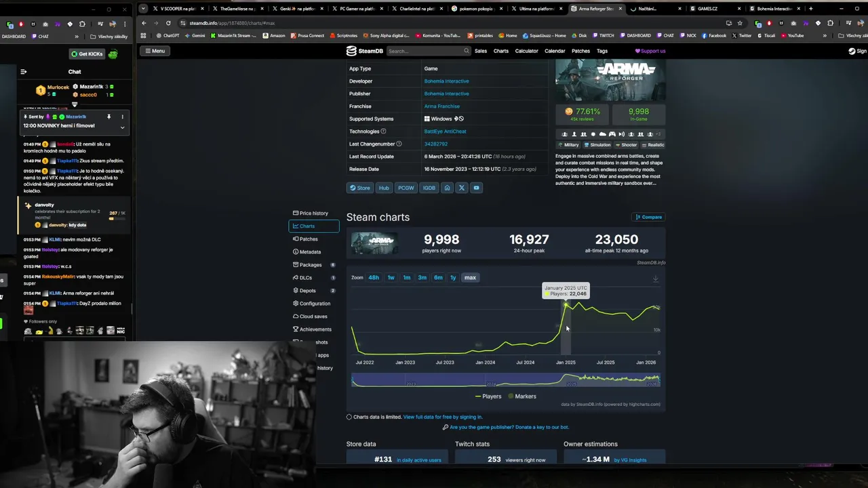This screenshot has height=488, width=868.
Task: Open the IGDB link button
Action: [429, 188]
